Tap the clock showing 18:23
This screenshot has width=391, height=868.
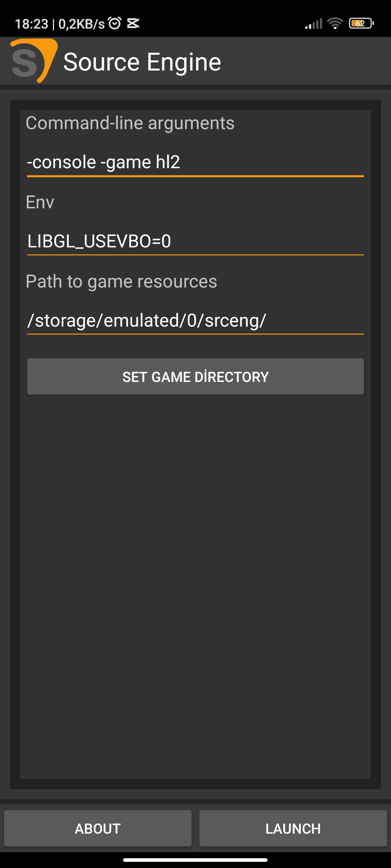click(x=31, y=24)
